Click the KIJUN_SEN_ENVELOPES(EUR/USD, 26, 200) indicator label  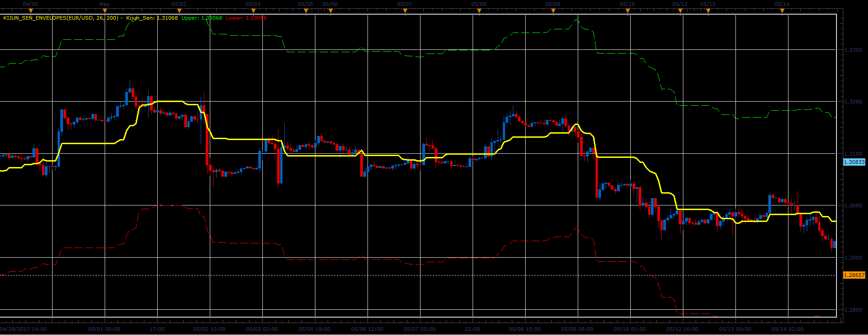tap(61, 18)
